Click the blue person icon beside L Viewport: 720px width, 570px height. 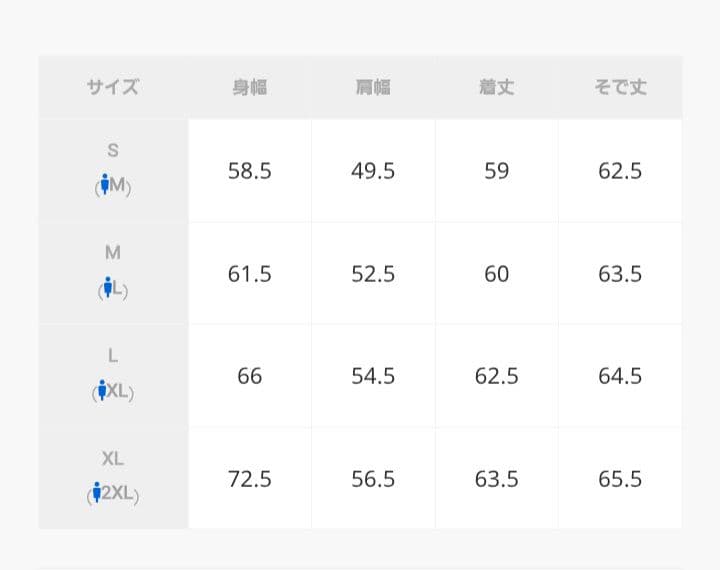pyautogui.click(x=106, y=288)
